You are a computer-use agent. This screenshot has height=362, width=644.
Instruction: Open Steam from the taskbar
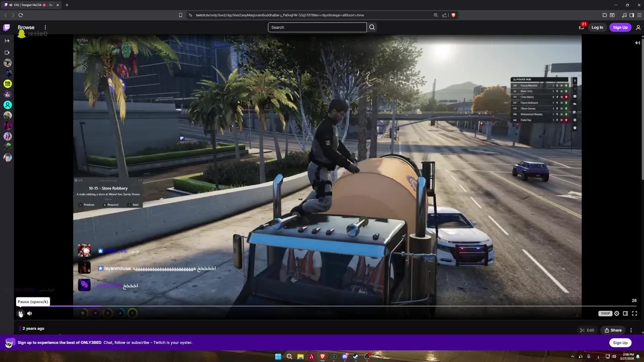pos(356,356)
